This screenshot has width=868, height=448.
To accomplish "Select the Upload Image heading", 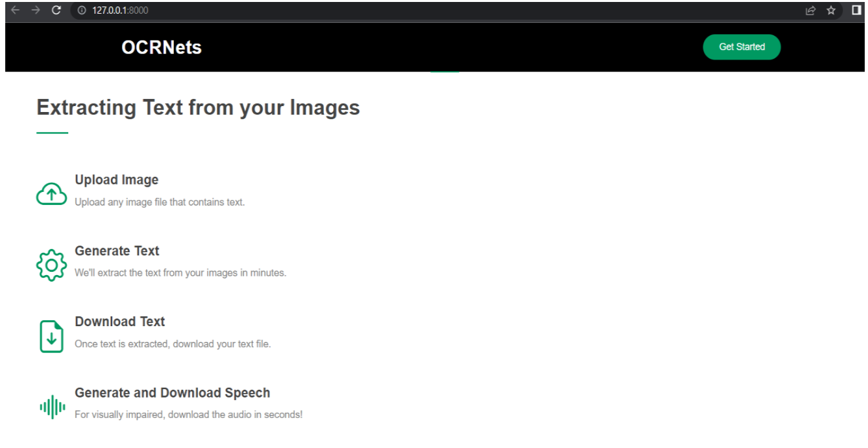I will [x=117, y=180].
